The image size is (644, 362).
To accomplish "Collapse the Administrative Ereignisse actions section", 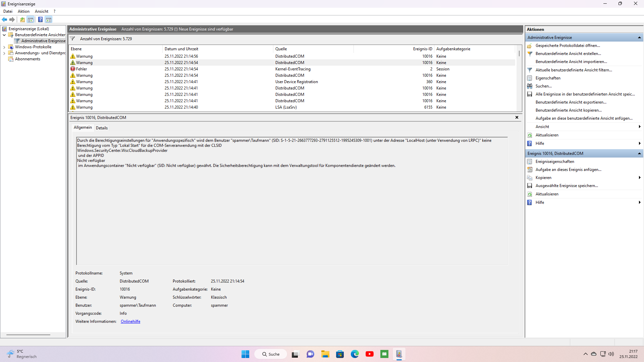I will tap(639, 38).
